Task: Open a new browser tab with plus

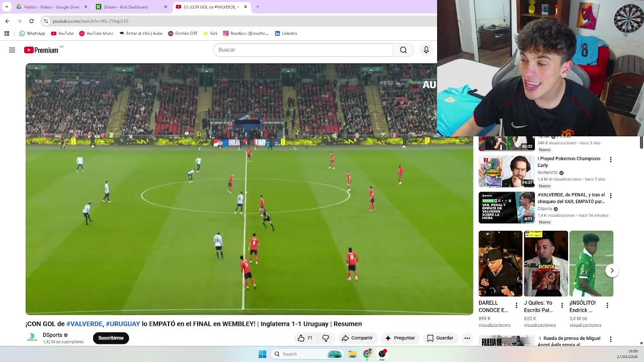Action: click(258, 7)
